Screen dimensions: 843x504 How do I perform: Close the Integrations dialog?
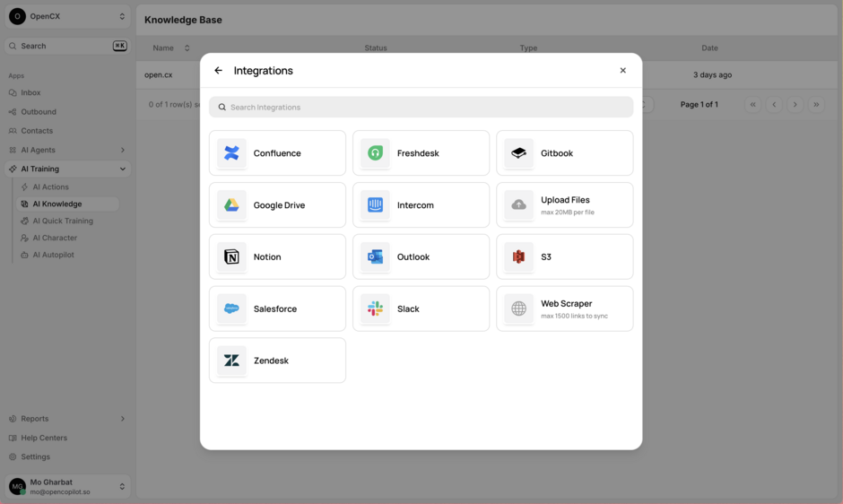(x=623, y=71)
